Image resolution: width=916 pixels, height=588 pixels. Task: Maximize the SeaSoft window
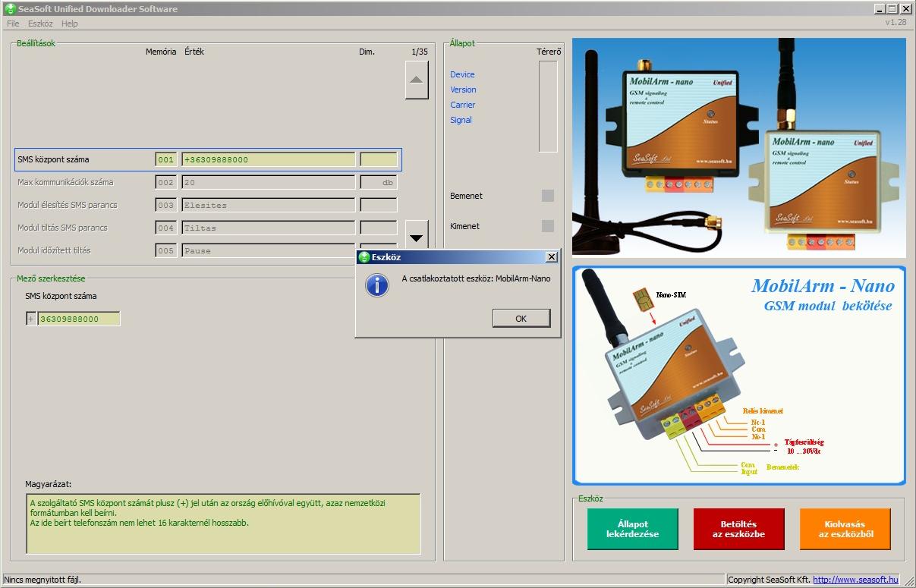892,9
